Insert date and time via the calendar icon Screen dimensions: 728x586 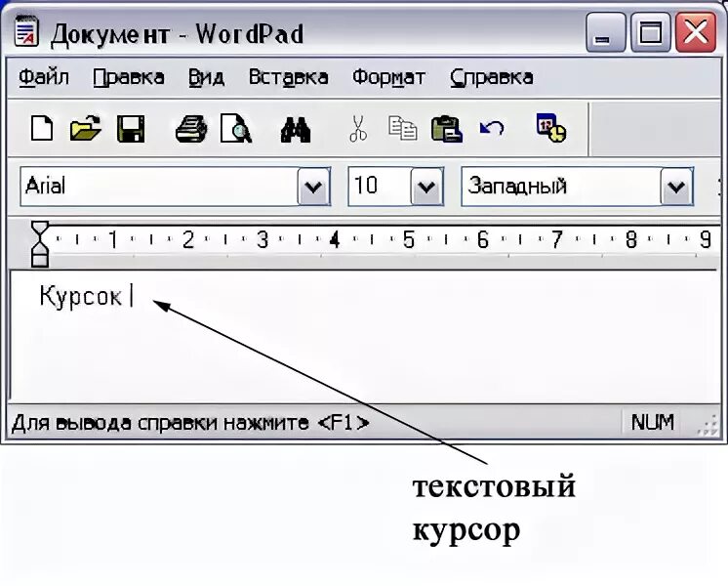click(551, 127)
